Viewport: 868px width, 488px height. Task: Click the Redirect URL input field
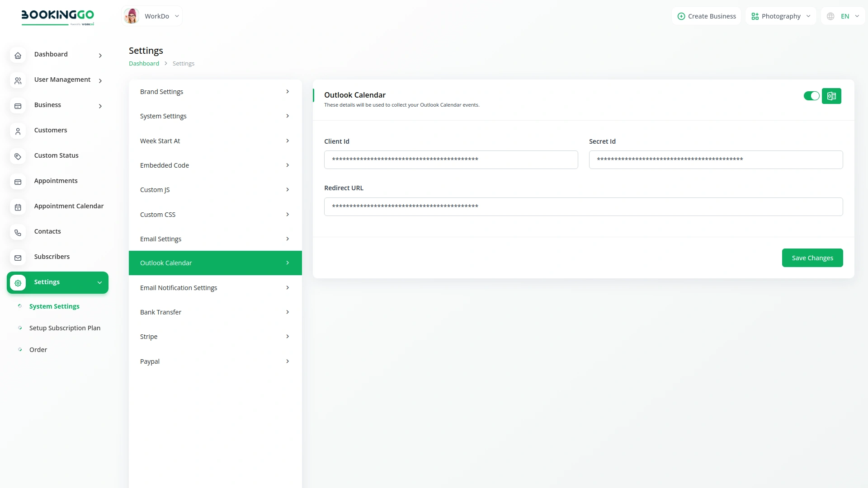[x=583, y=206]
